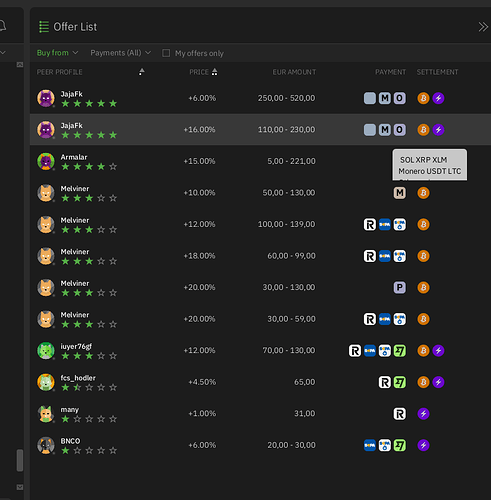Click the left vertical scrollbar thumb
491x500 pixels.
point(20,460)
